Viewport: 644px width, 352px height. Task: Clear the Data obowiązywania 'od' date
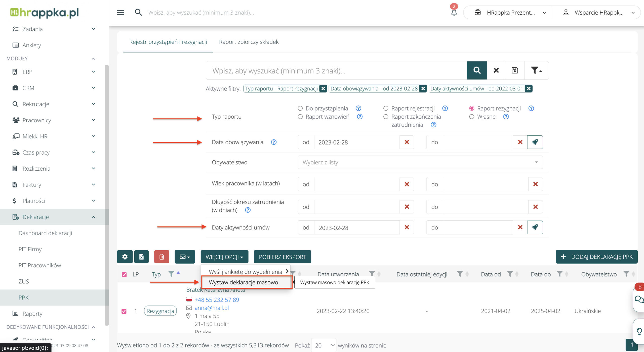coord(407,142)
